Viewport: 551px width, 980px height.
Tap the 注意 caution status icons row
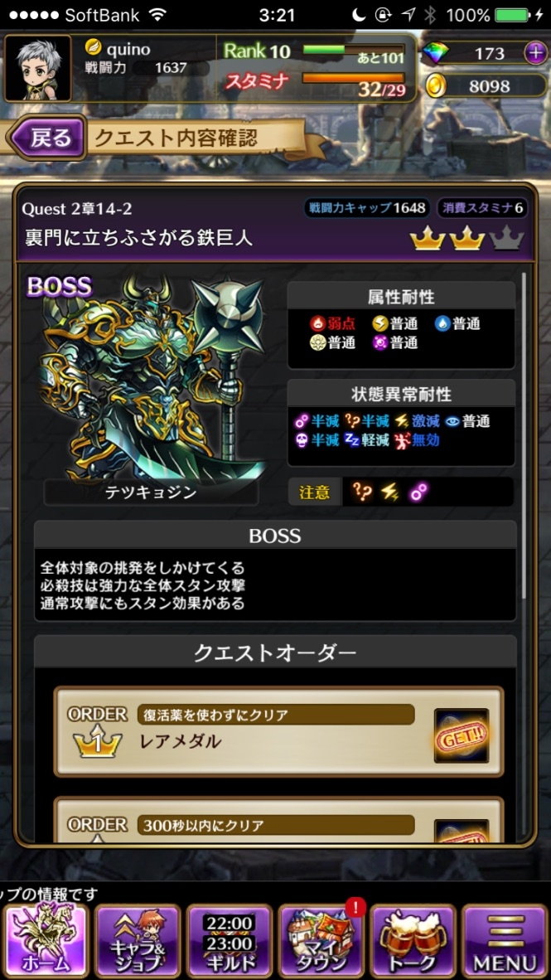[x=400, y=492]
